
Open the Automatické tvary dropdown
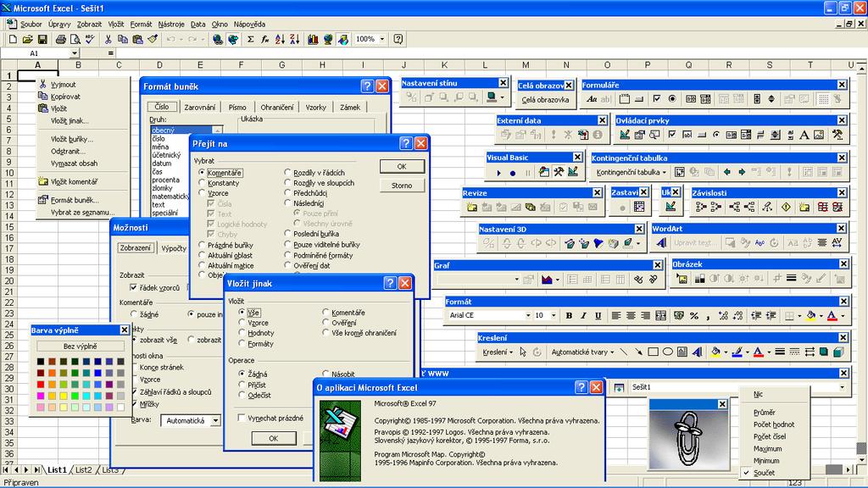pos(582,352)
